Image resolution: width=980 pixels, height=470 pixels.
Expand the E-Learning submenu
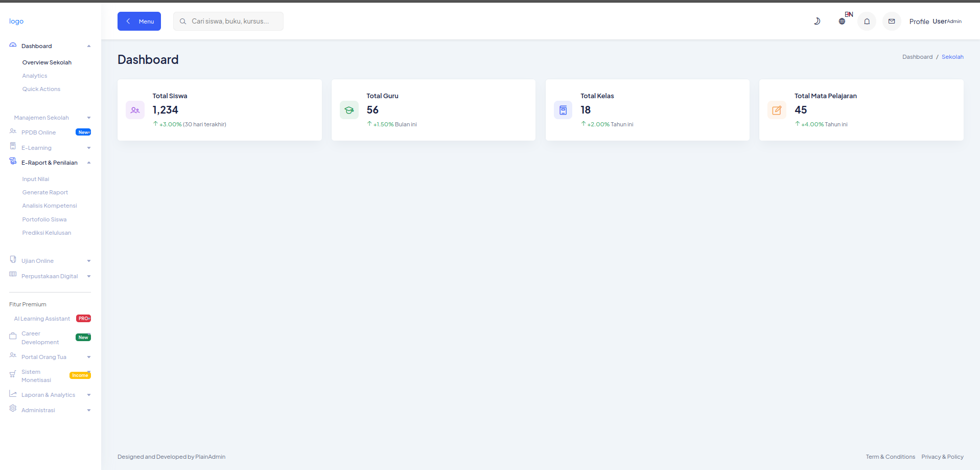coord(50,148)
